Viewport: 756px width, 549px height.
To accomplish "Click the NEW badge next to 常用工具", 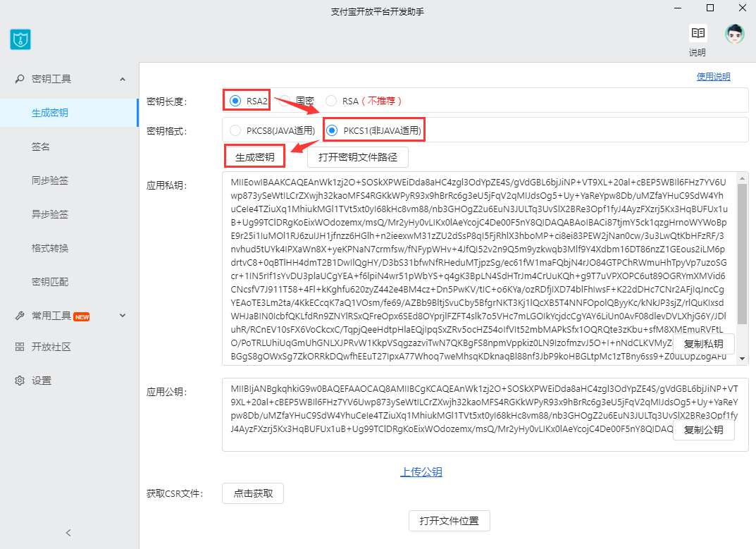I will pyautogui.click(x=82, y=317).
